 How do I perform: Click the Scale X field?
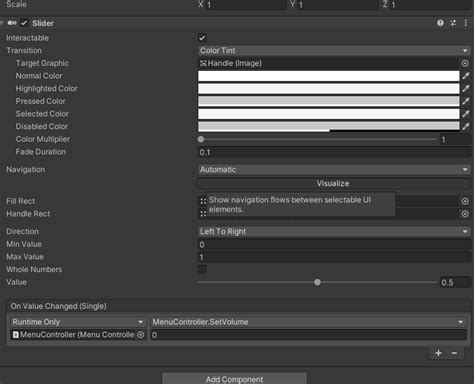(246, 5)
